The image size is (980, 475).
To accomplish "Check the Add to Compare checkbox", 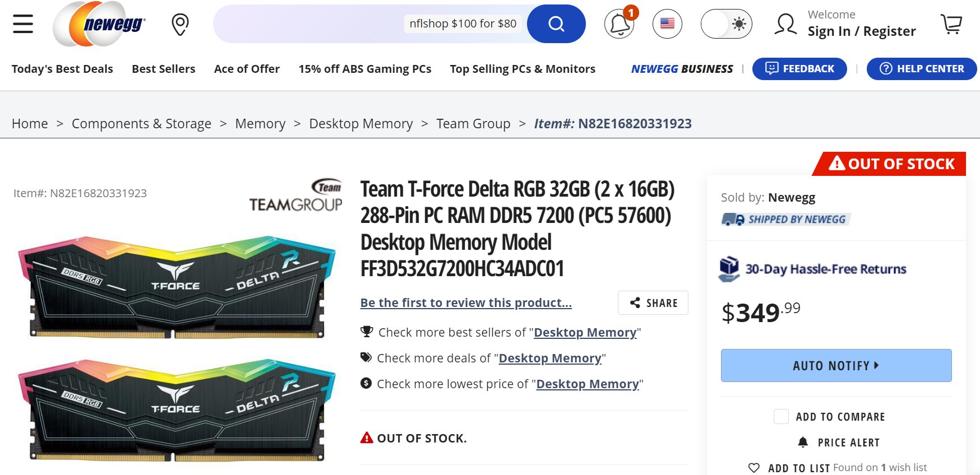I will coord(781,417).
